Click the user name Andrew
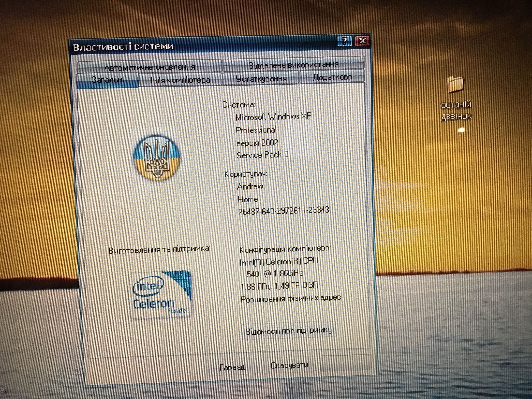 pos(250,186)
